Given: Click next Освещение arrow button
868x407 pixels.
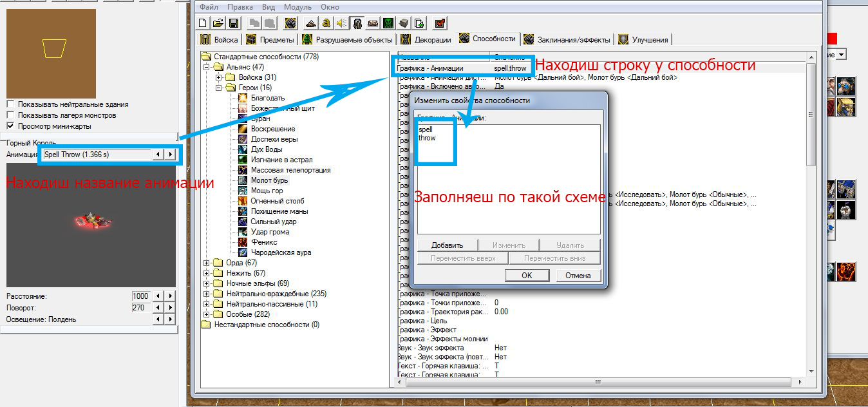Looking at the screenshot, I should pos(170,319).
